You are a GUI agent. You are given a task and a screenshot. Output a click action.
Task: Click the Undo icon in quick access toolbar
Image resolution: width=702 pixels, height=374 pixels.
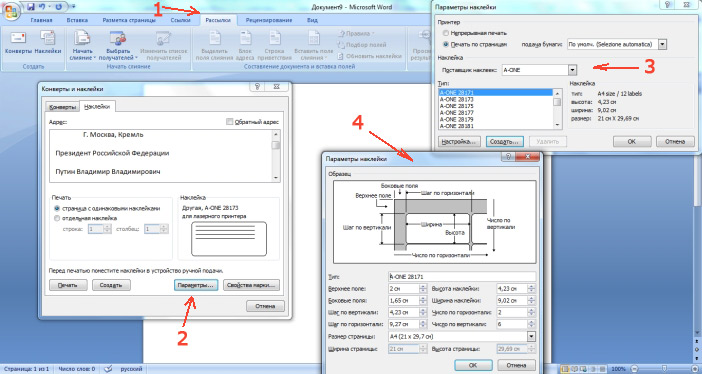43,7
